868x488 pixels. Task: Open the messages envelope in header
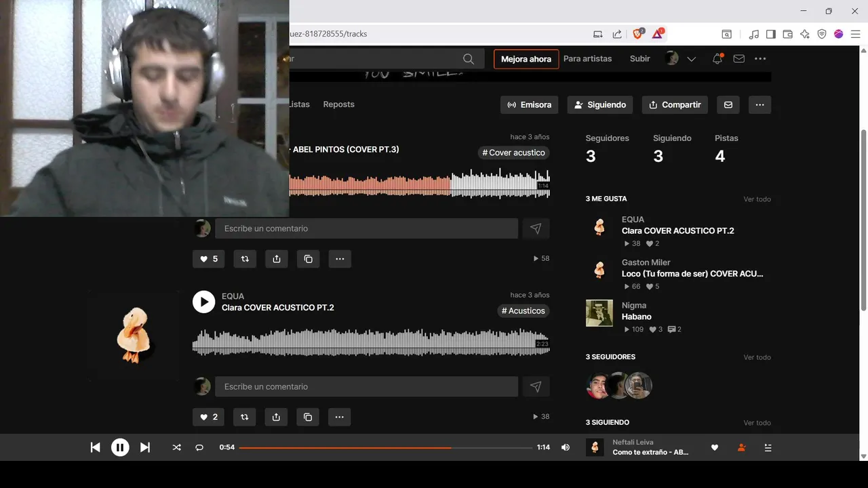tap(739, 59)
